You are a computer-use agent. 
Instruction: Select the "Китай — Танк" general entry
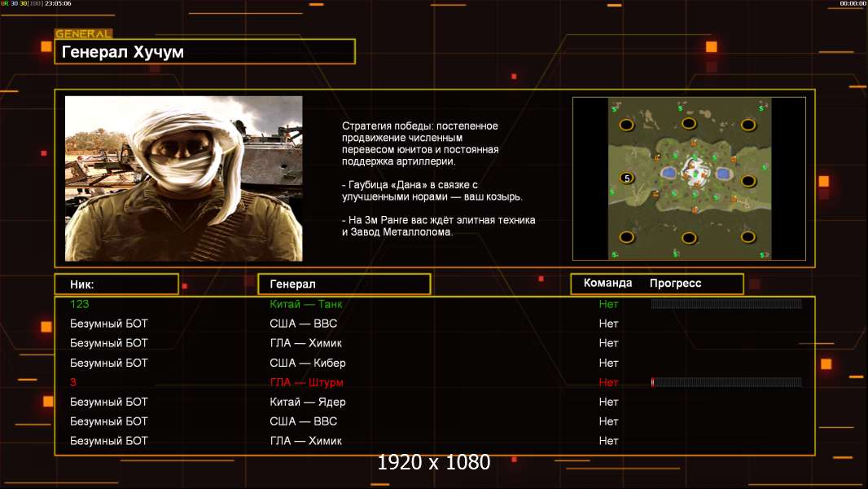(x=305, y=304)
